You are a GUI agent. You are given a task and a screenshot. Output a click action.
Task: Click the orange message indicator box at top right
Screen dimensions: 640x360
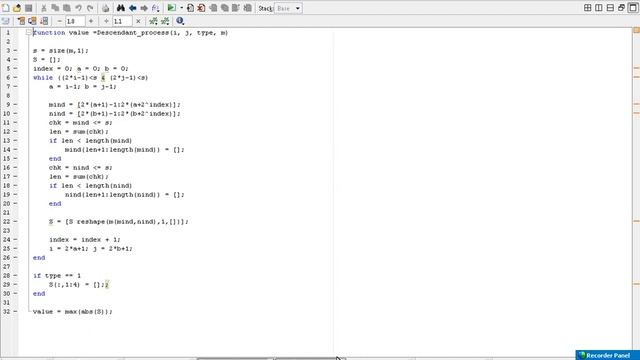[636, 31]
